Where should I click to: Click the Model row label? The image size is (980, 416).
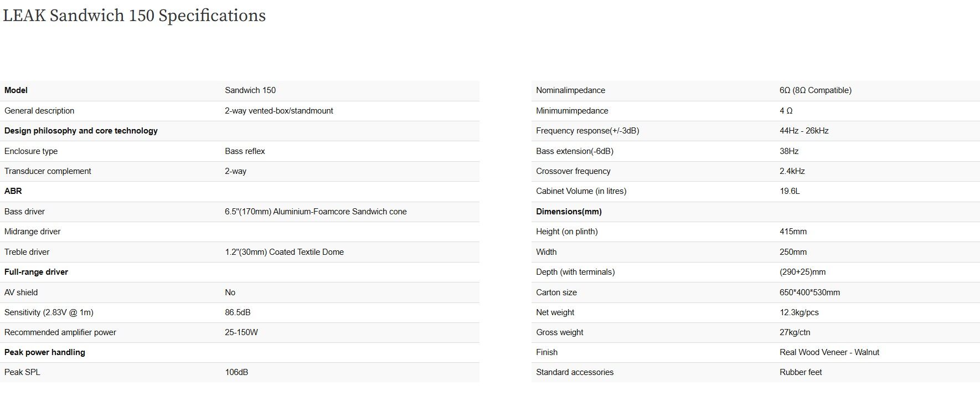coord(16,90)
